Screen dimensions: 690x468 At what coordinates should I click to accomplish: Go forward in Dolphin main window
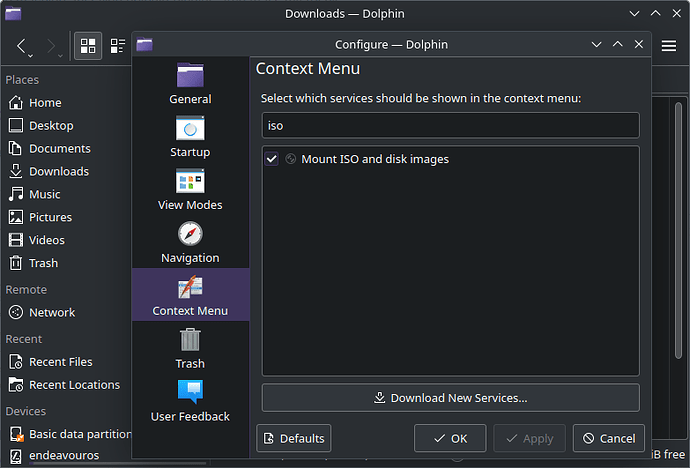click(51, 45)
